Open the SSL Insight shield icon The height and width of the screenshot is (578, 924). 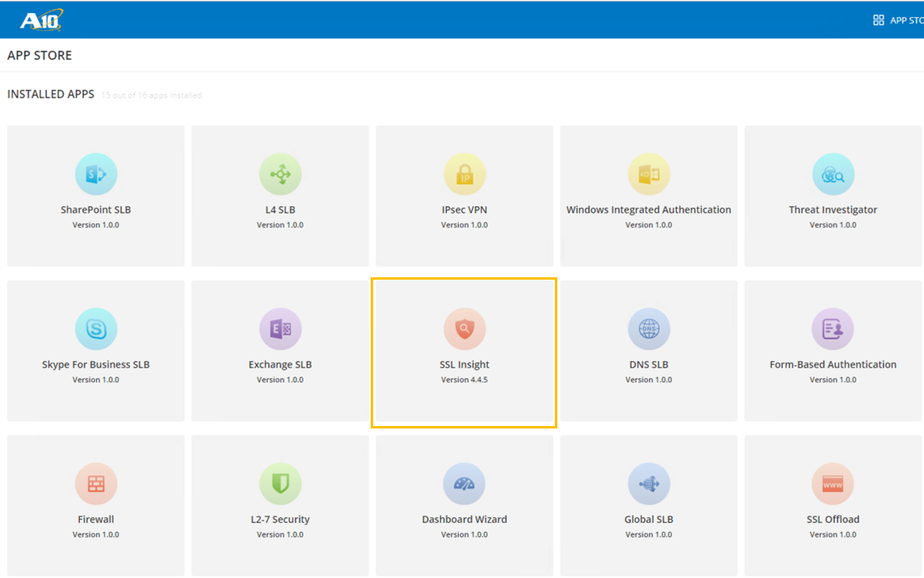(464, 329)
